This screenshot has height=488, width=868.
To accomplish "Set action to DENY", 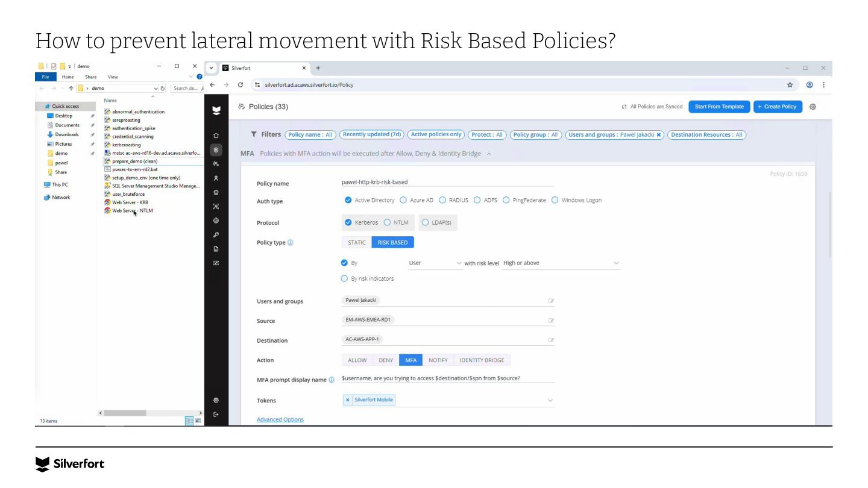I will click(x=386, y=360).
